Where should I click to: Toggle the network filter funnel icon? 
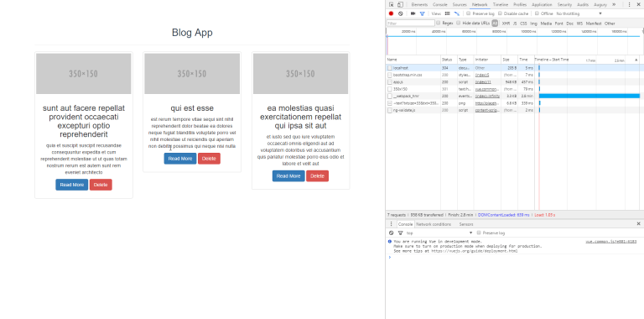422,13
